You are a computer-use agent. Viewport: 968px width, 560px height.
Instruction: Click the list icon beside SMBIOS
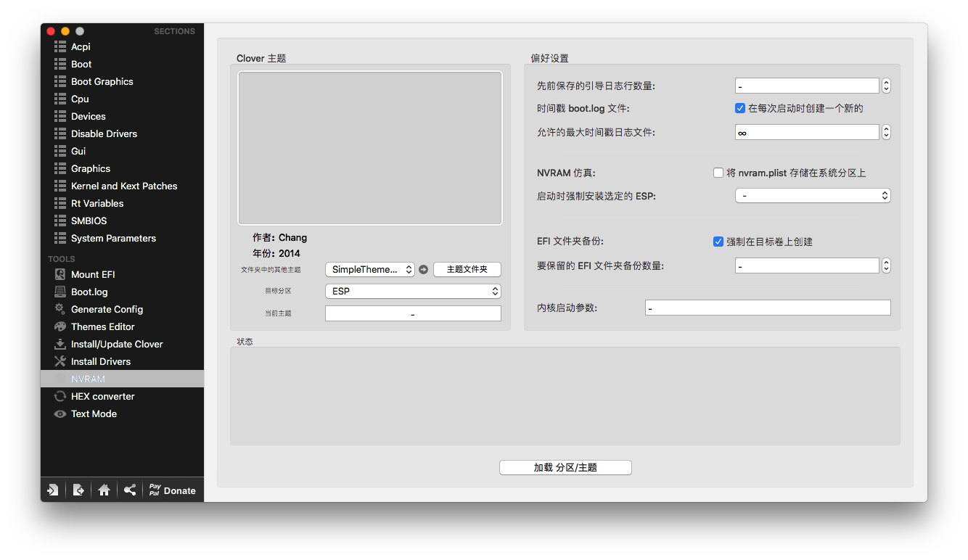click(x=60, y=221)
